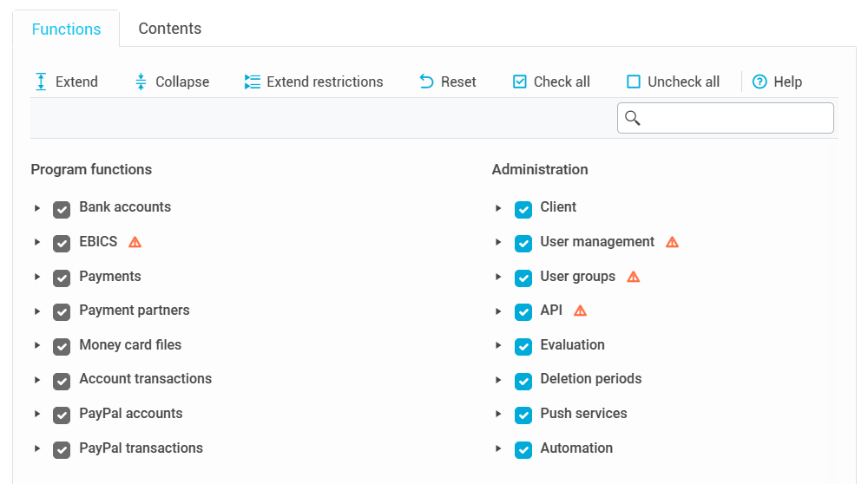Toggle the Push services checkbox
Image resolution: width=868 pixels, height=484 pixels.
click(523, 415)
